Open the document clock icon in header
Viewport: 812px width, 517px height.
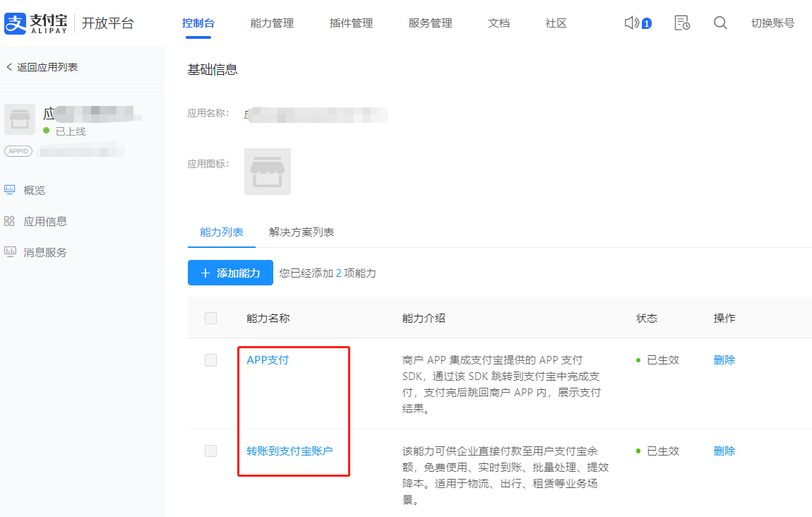click(682, 23)
